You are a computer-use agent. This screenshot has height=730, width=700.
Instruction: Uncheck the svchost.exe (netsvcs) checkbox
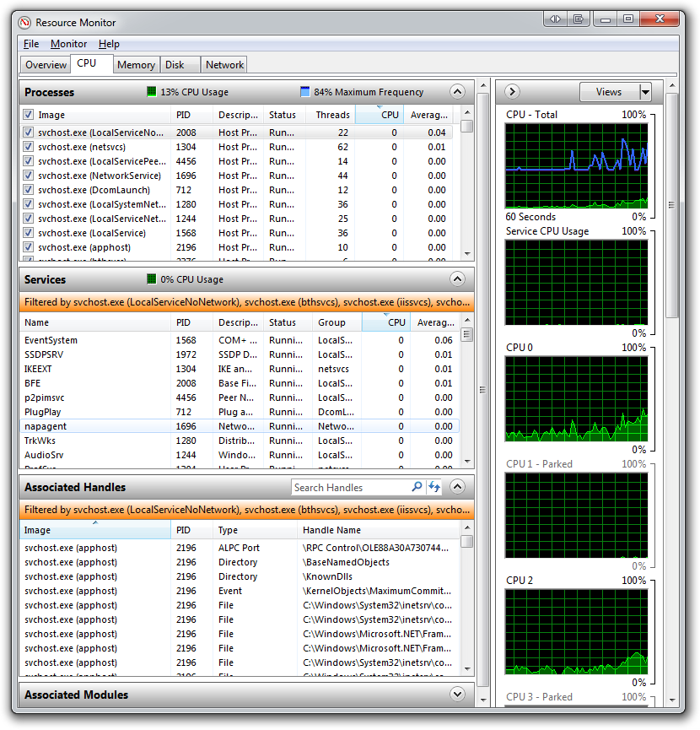29,147
